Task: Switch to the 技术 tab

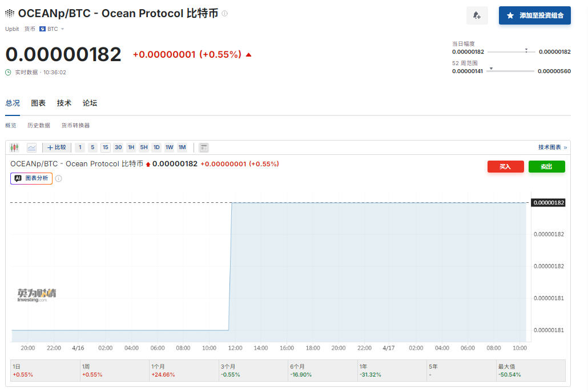Action: [64, 103]
